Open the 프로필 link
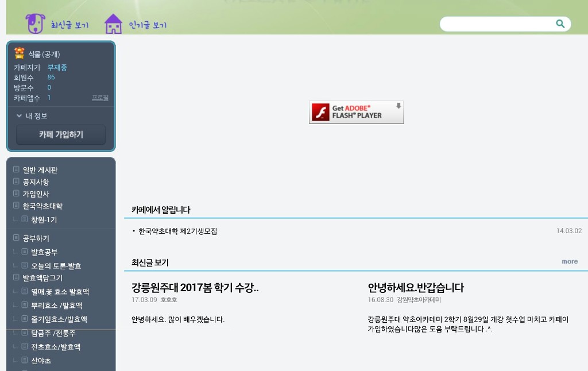 coord(100,98)
